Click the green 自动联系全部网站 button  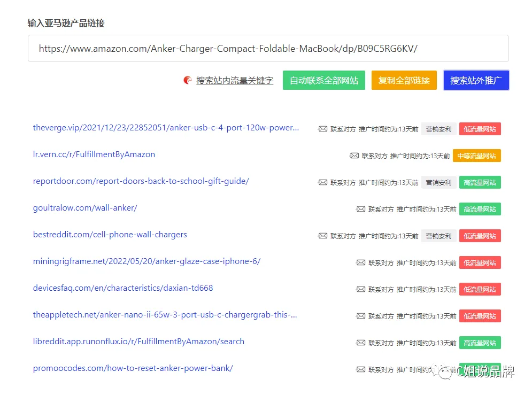(x=323, y=80)
